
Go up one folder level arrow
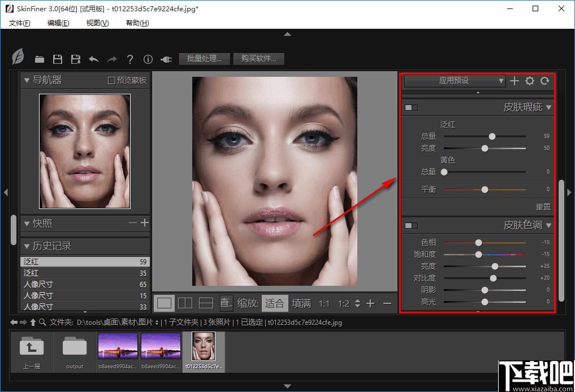pos(33,323)
